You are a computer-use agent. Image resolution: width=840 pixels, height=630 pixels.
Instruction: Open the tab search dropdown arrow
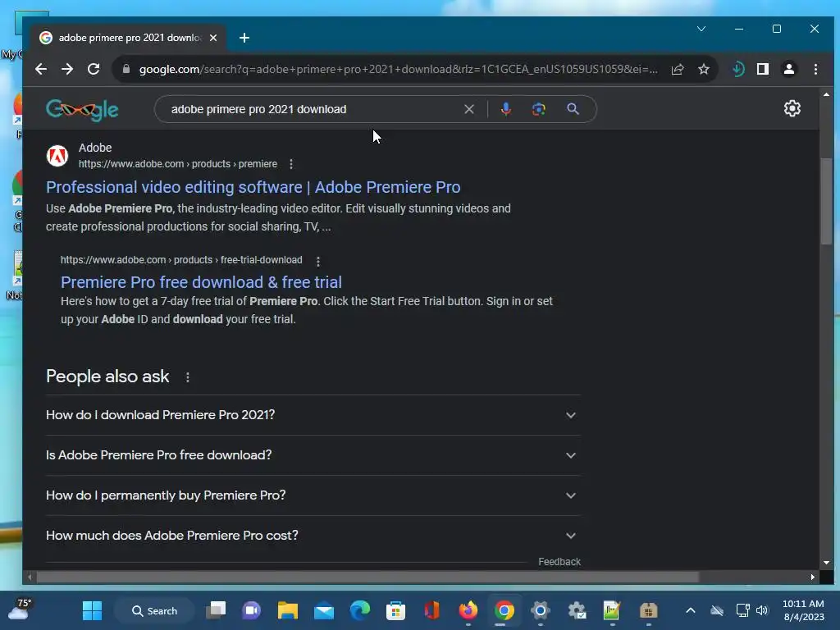pyautogui.click(x=701, y=29)
